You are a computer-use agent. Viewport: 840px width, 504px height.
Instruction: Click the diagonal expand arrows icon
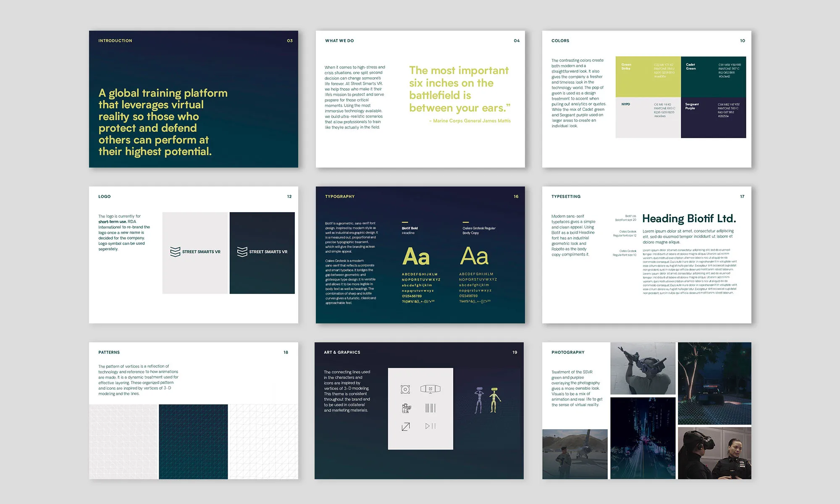point(405,427)
